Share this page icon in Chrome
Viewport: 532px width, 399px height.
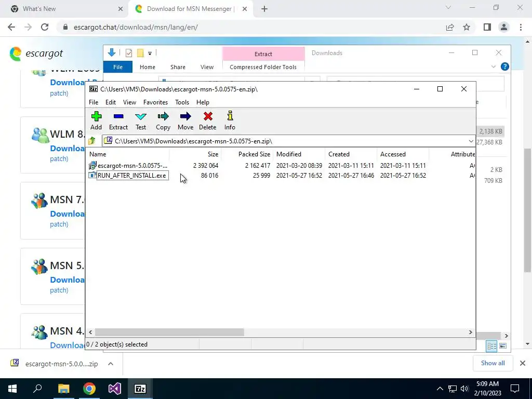coord(450,27)
